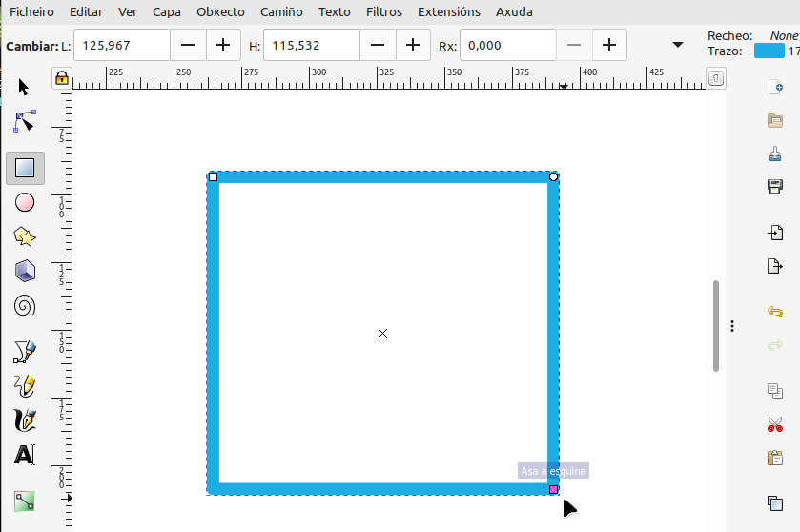This screenshot has height=532, width=800.
Task: Open the Camiño menu
Action: tap(281, 11)
